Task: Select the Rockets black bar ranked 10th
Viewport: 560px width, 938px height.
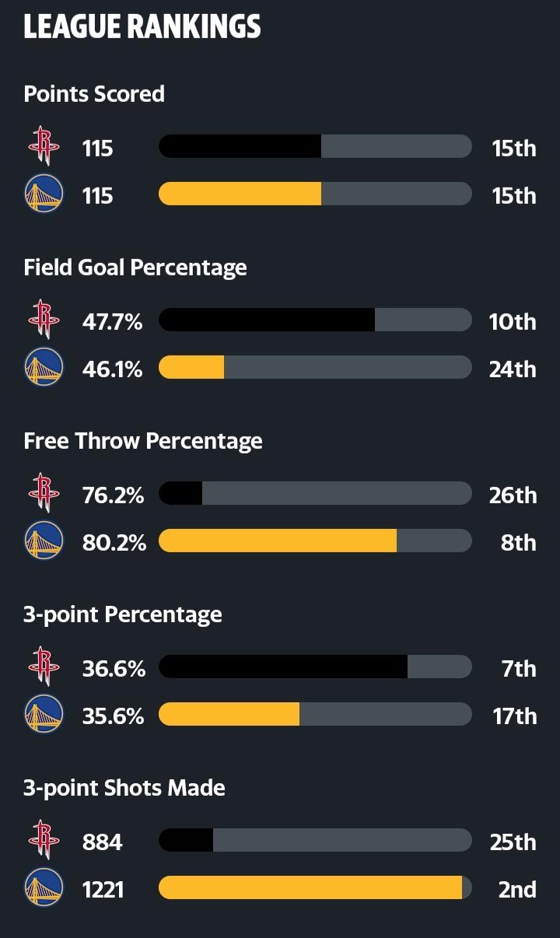Action: (267, 320)
